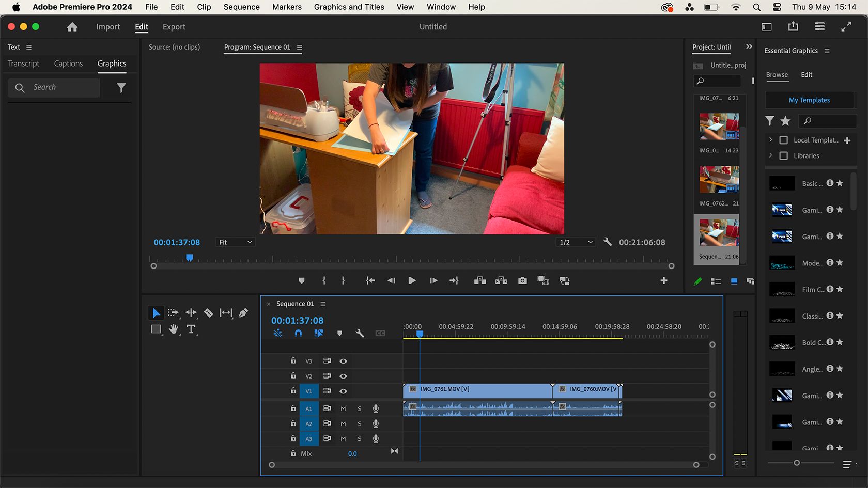Expand the Local Templates folder

(770, 140)
